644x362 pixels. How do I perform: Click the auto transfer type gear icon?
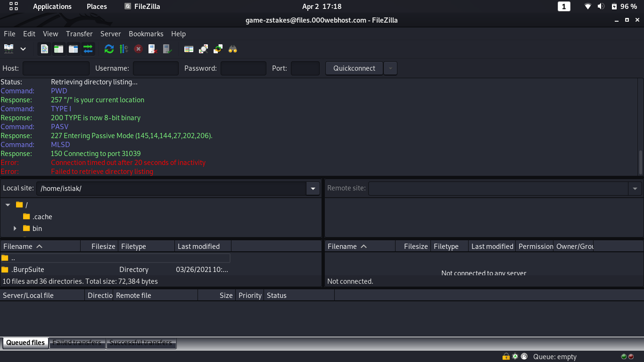tap(515, 357)
